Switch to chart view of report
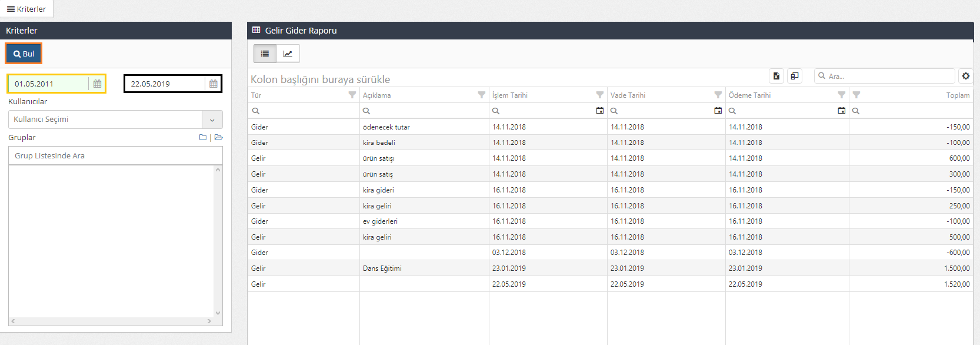The height and width of the screenshot is (345, 980). pyautogui.click(x=288, y=54)
